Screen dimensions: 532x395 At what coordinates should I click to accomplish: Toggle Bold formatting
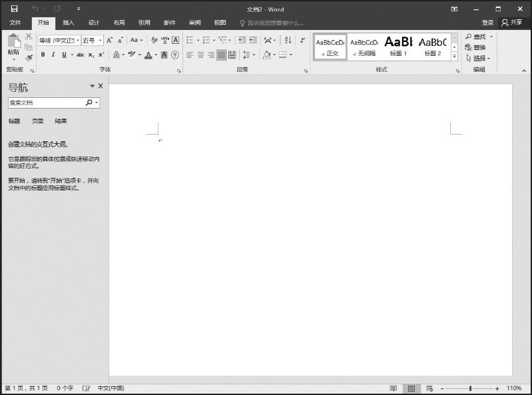click(x=43, y=55)
